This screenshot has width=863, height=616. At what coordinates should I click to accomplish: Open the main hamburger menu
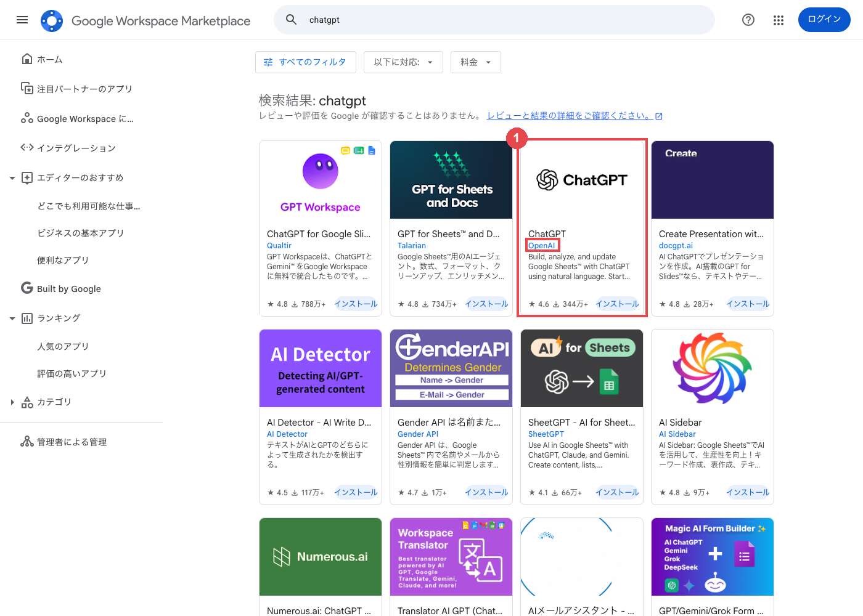click(x=22, y=20)
